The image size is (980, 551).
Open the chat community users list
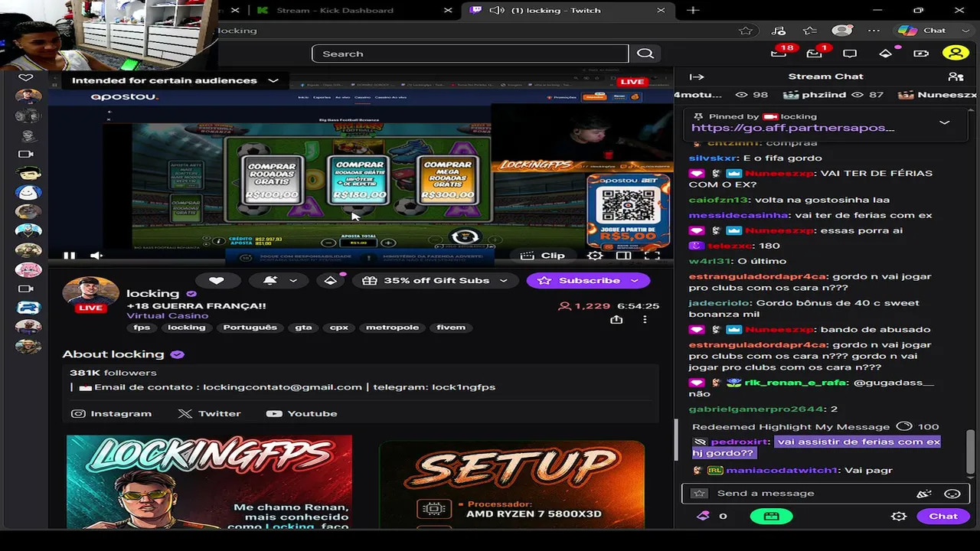tap(955, 77)
